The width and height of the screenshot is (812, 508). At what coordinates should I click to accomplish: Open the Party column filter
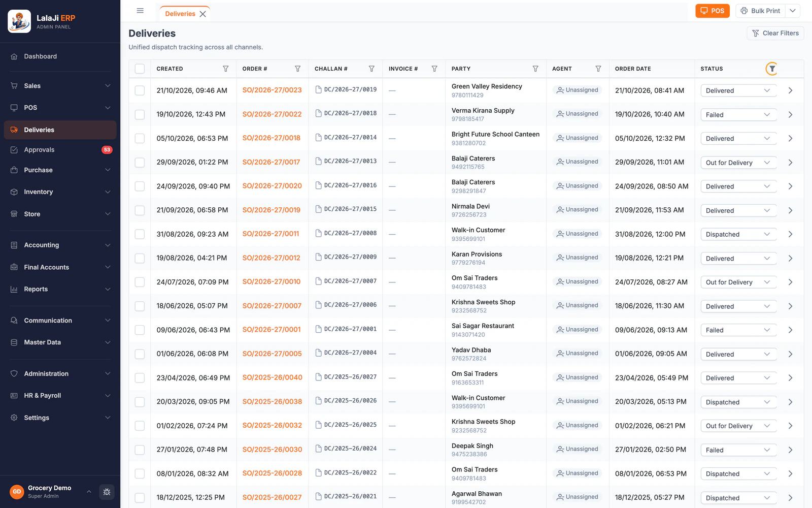coord(535,69)
